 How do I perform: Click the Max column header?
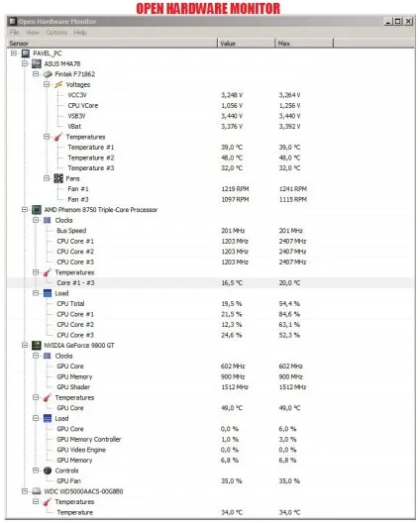click(304, 44)
